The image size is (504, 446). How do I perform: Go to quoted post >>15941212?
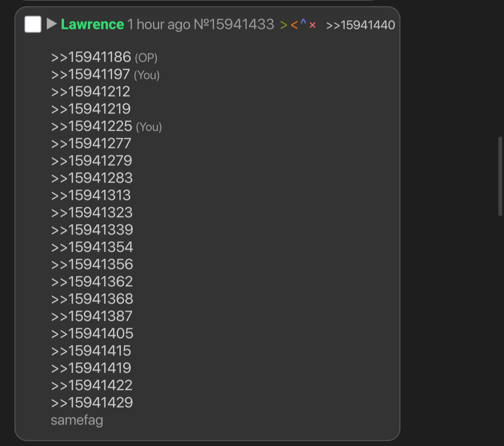(x=91, y=92)
